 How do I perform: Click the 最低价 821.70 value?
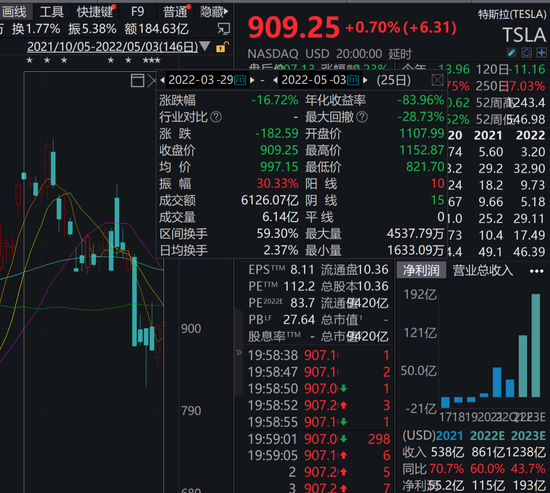coord(425,167)
